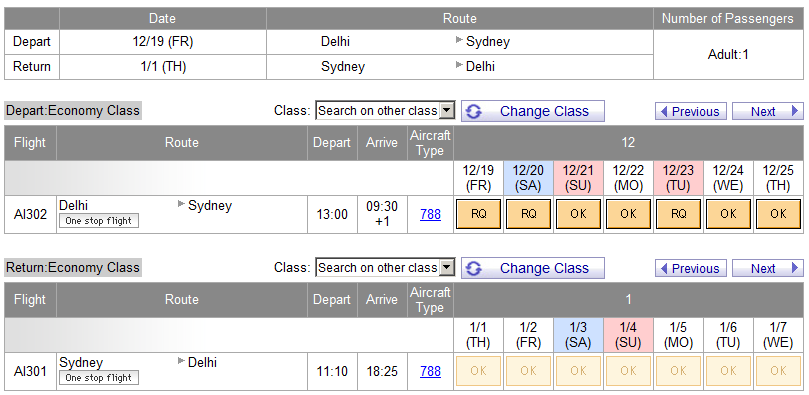Pick RQ option for 12/23 departure
Screen dimensions: 809x395
[x=678, y=214]
